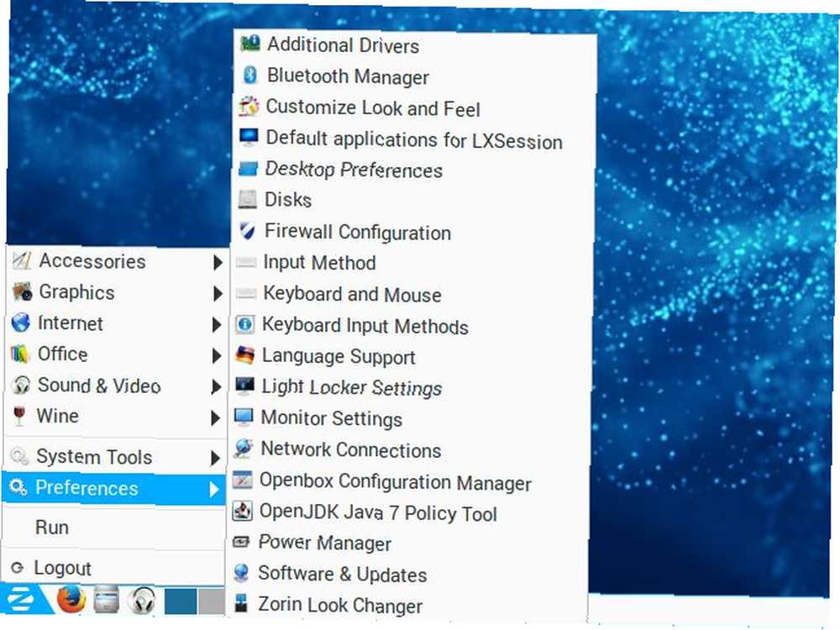Open Customize Look and Feel entry
The height and width of the screenshot is (630, 840).
(x=415, y=108)
